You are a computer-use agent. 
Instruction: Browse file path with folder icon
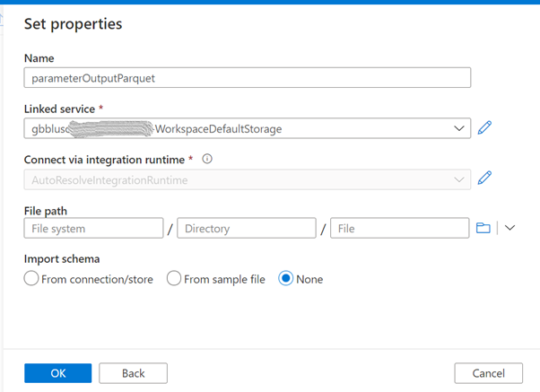(483, 228)
